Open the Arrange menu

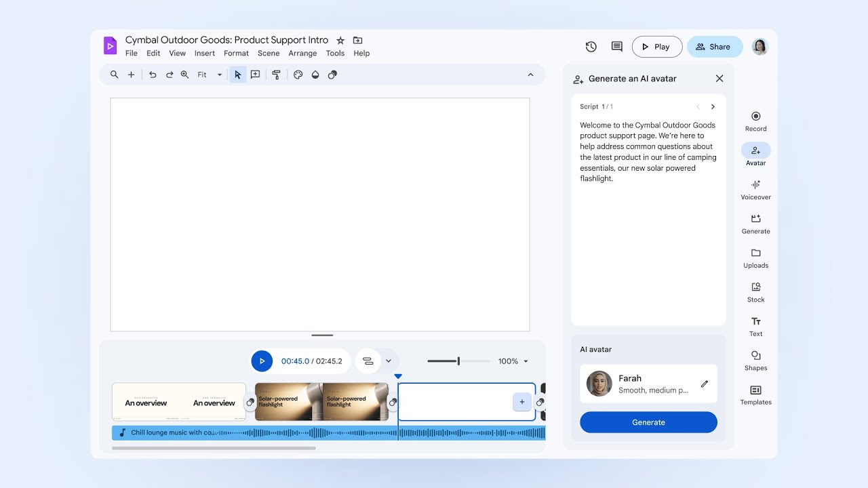pos(302,53)
